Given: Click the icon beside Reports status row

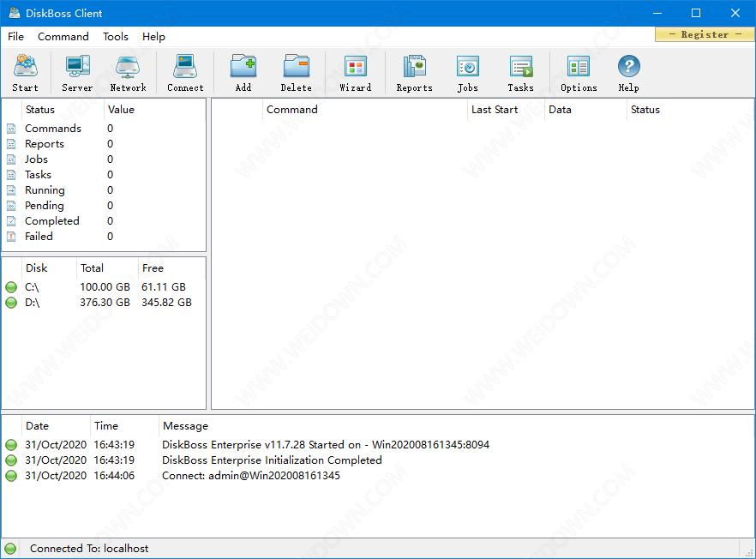Looking at the screenshot, I should point(11,144).
